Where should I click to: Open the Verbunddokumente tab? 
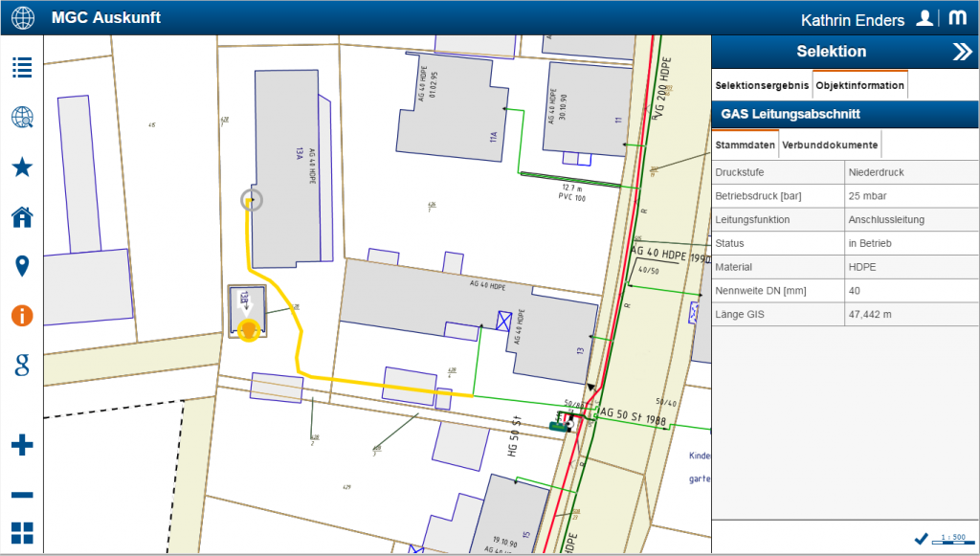tap(830, 145)
